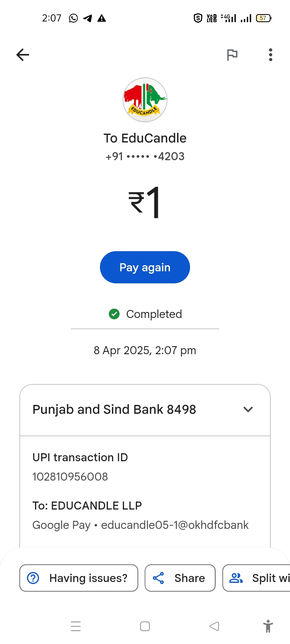Tap the educandle05-1@okhdfcbank UPI address

(x=175, y=525)
